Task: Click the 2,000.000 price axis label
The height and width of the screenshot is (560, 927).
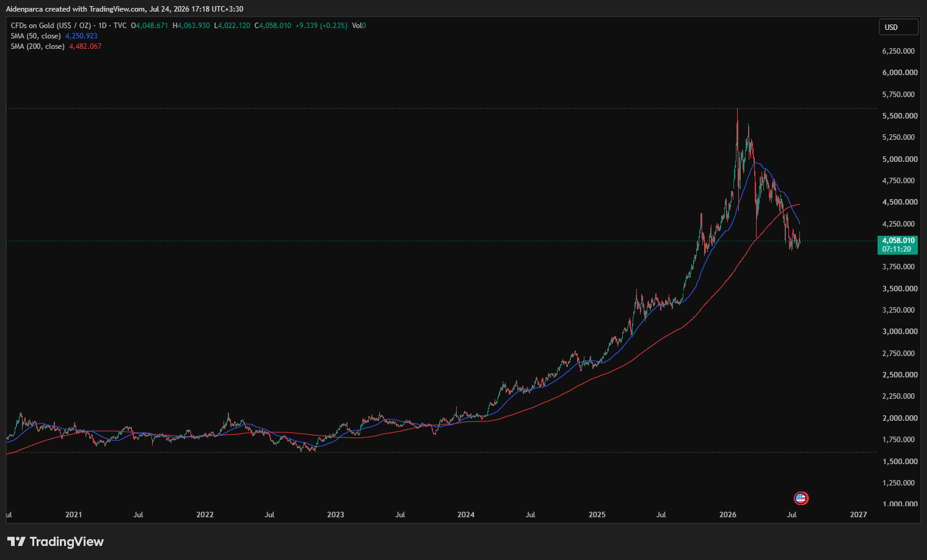Action: pyautogui.click(x=900, y=418)
